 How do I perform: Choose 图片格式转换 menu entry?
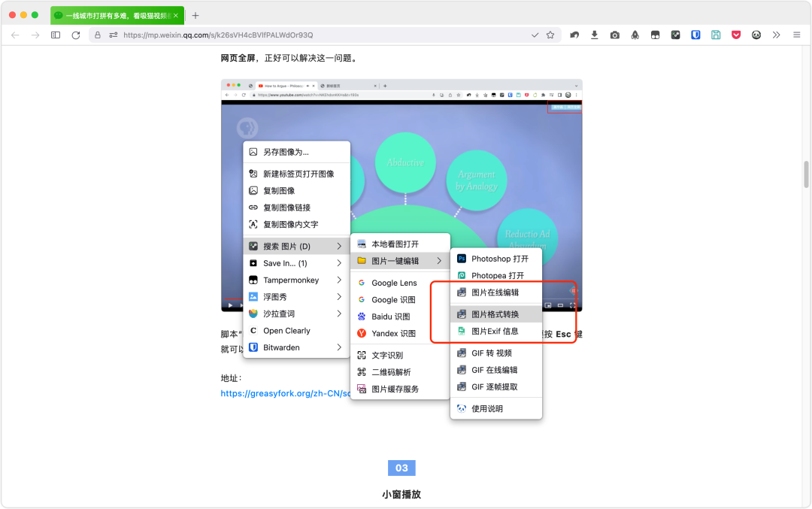496,314
